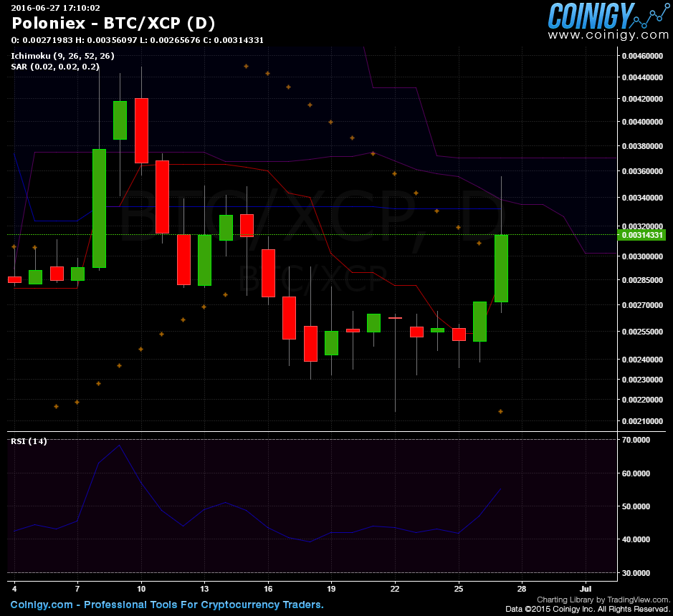673x616 pixels.
Task: Click the chart timestamp 2016-06-27 17:10:02
Action: coord(55,8)
